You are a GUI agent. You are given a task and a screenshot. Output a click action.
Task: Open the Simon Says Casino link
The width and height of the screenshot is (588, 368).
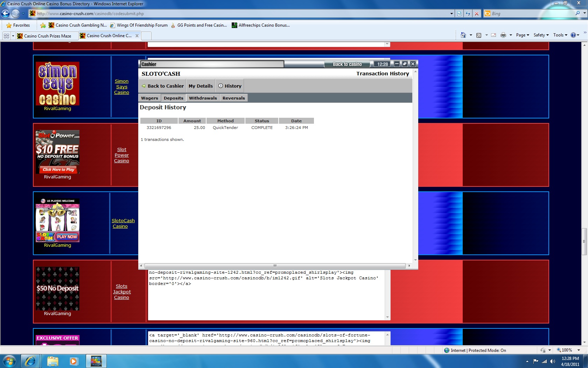[x=121, y=87]
